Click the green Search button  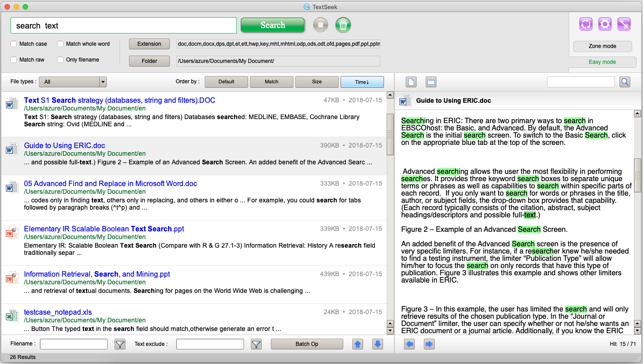tap(272, 25)
